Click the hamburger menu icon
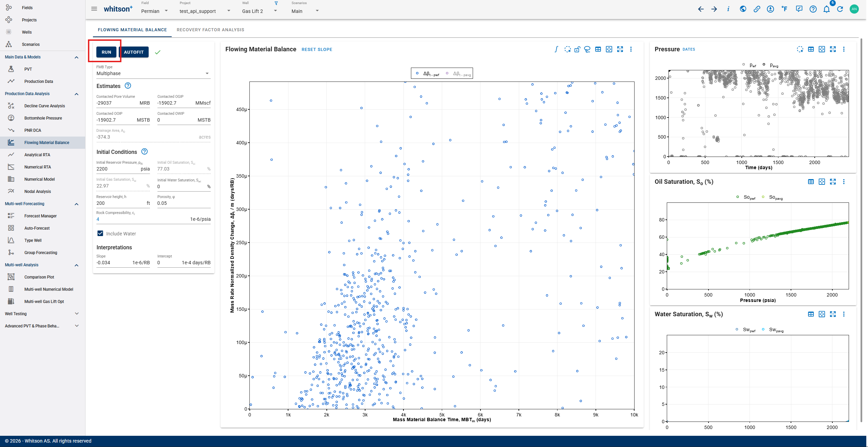Viewport: 868px width, 447px height. (x=94, y=9)
